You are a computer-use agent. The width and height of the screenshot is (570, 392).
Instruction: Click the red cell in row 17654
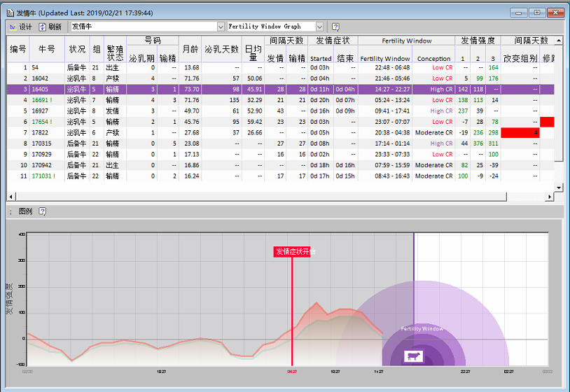pyautogui.click(x=547, y=122)
